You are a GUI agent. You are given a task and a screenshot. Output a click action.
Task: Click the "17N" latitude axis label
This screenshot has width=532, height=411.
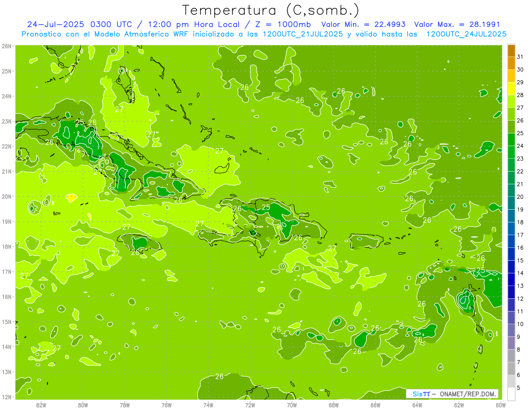tap(7, 272)
